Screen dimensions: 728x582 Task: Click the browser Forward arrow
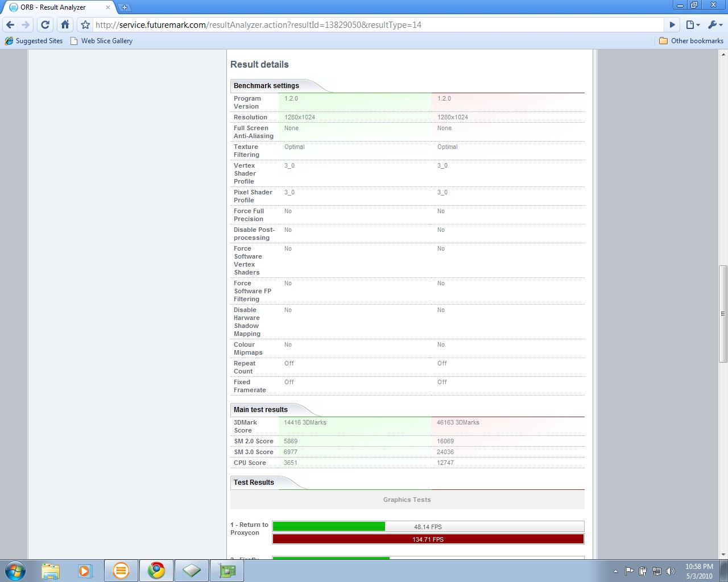[x=26, y=24]
